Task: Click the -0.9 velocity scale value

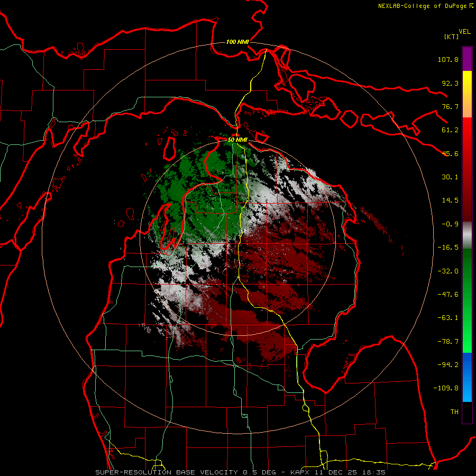Action: click(450, 224)
